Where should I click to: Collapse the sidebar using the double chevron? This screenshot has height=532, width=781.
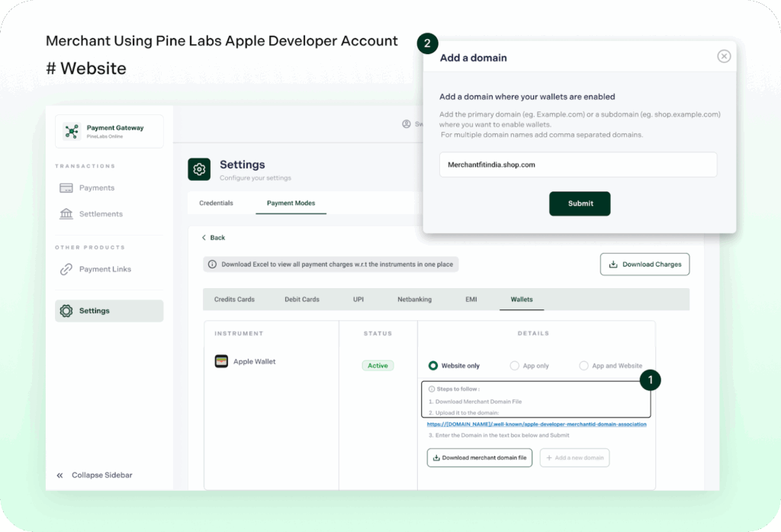click(60, 475)
